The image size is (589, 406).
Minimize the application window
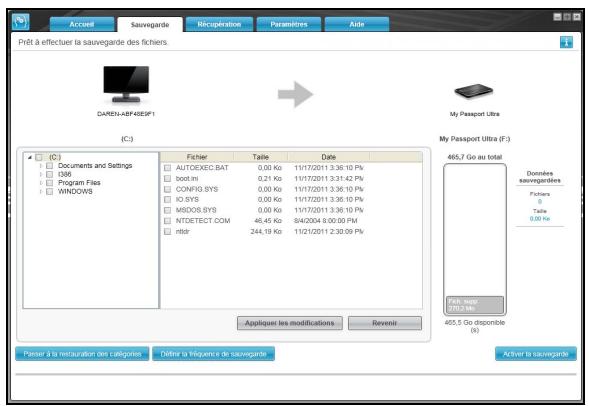click(x=557, y=17)
